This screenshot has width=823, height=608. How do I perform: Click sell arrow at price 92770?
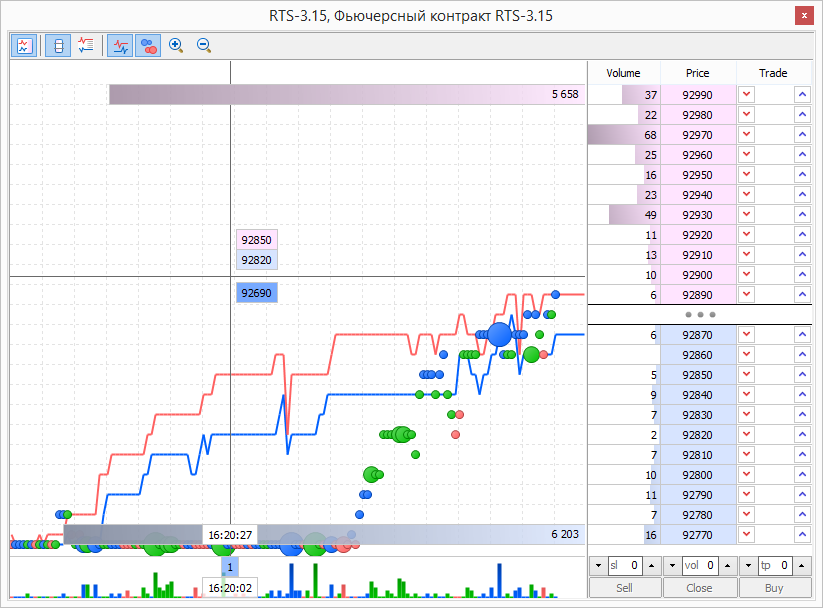coord(746,534)
